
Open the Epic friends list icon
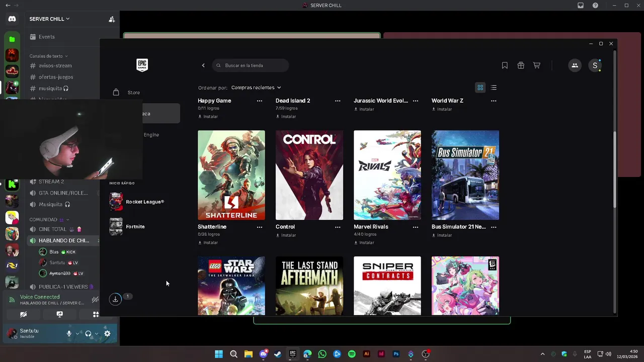pyautogui.click(x=575, y=65)
